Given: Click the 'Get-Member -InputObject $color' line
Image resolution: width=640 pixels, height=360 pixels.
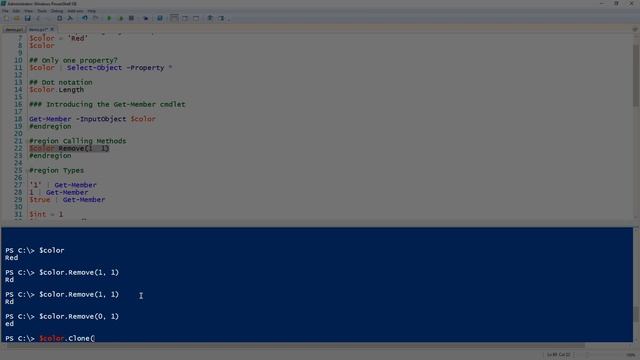Looking at the screenshot, I should coord(92,119).
